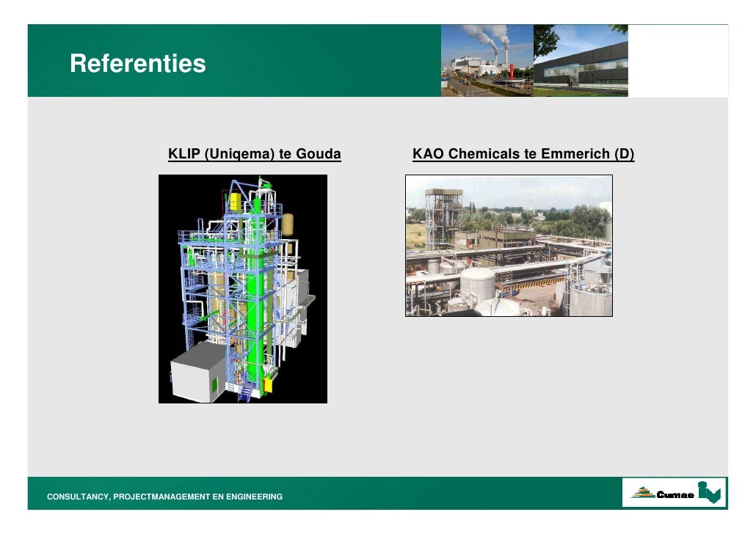Click the 'Referenties' slide title

point(138,64)
